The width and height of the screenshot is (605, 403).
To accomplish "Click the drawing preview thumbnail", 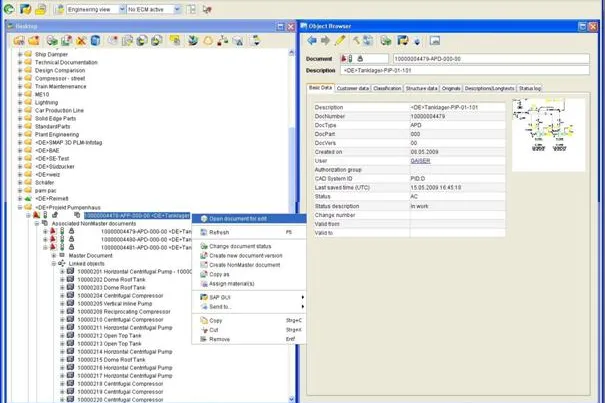I will pyautogui.click(x=548, y=134).
